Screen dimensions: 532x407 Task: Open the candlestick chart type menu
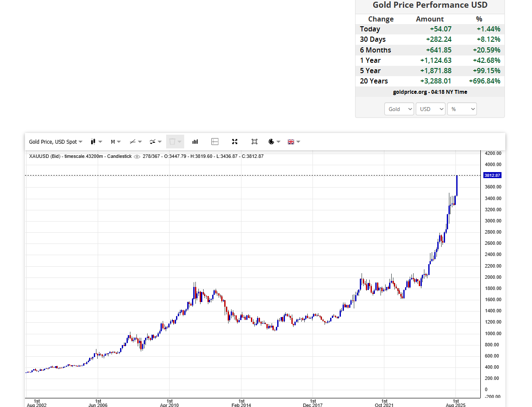click(x=96, y=142)
